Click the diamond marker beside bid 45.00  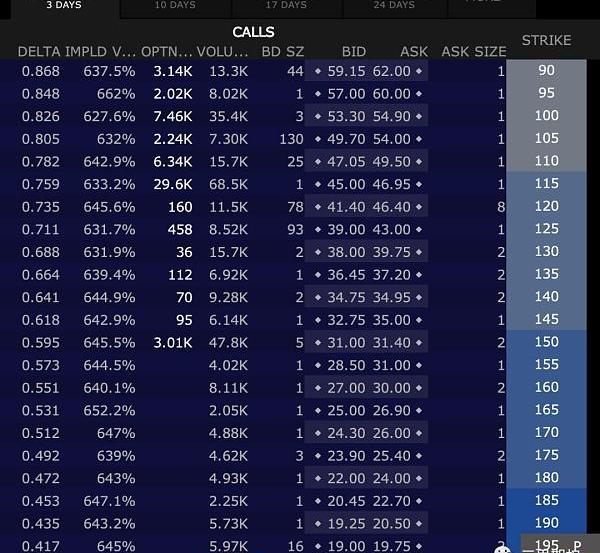[x=318, y=185]
